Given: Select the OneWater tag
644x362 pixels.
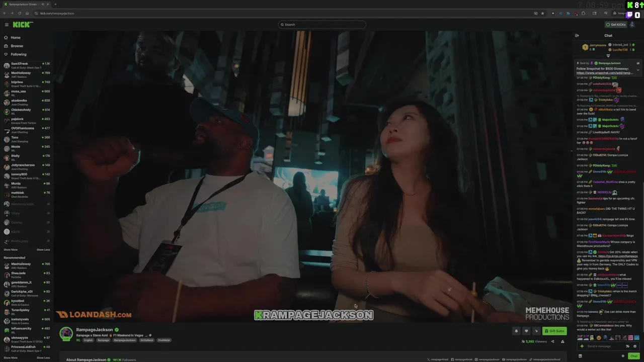Looking at the screenshot, I should point(164,340).
